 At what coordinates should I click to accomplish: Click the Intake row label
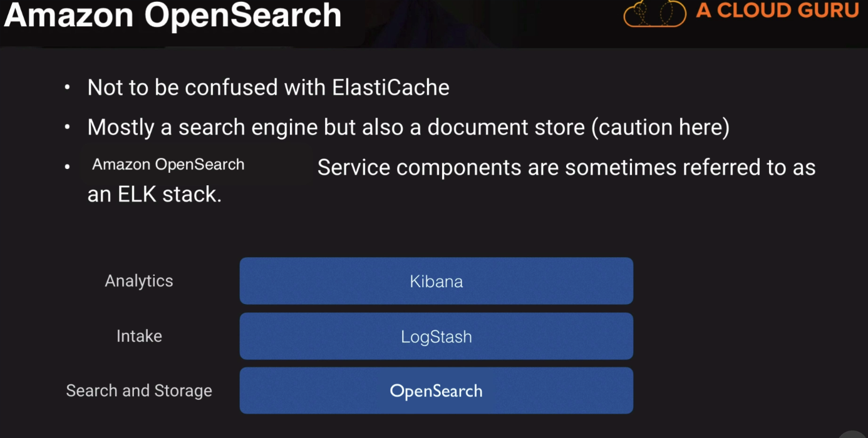pyautogui.click(x=139, y=336)
